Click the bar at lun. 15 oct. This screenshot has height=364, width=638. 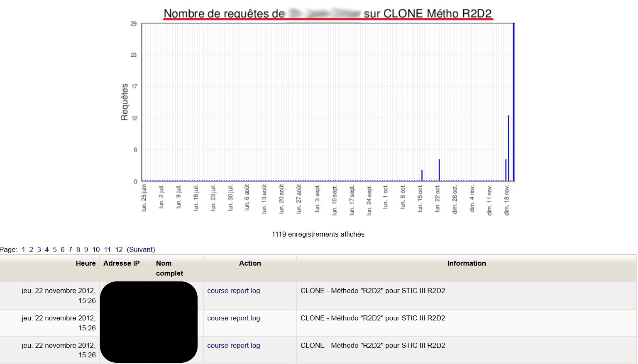click(x=422, y=176)
